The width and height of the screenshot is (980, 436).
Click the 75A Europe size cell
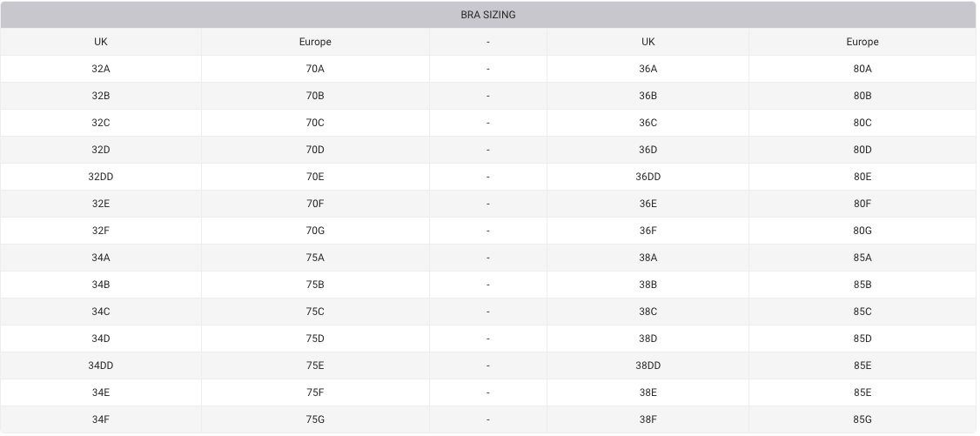tap(315, 258)
